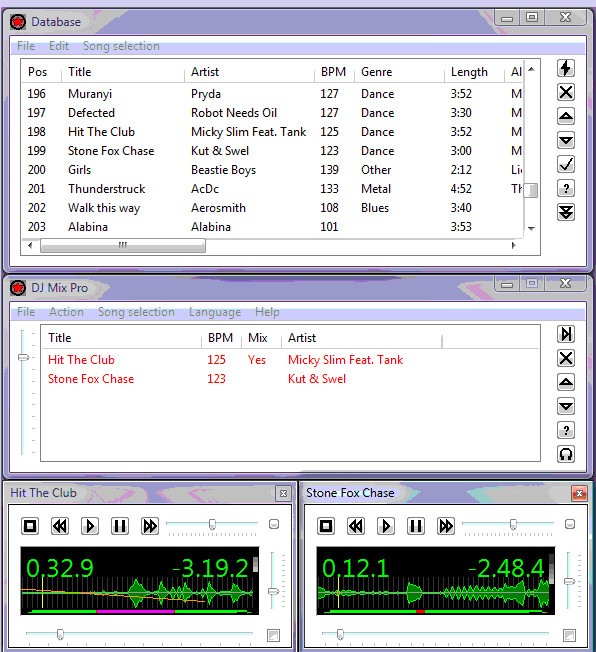The width and height of the screenshot is (596, 652).
Task: Pause the Stone Fox Chase track
Action: 416,526
